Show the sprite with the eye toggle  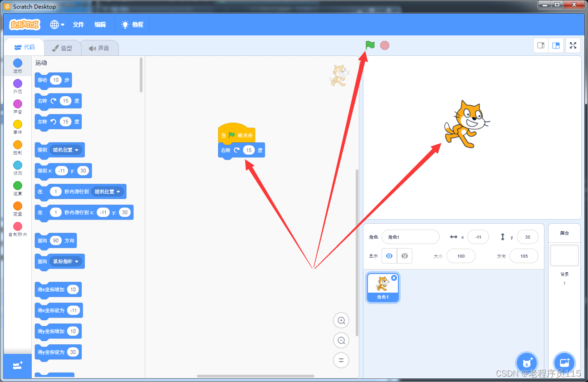point(389,255)
